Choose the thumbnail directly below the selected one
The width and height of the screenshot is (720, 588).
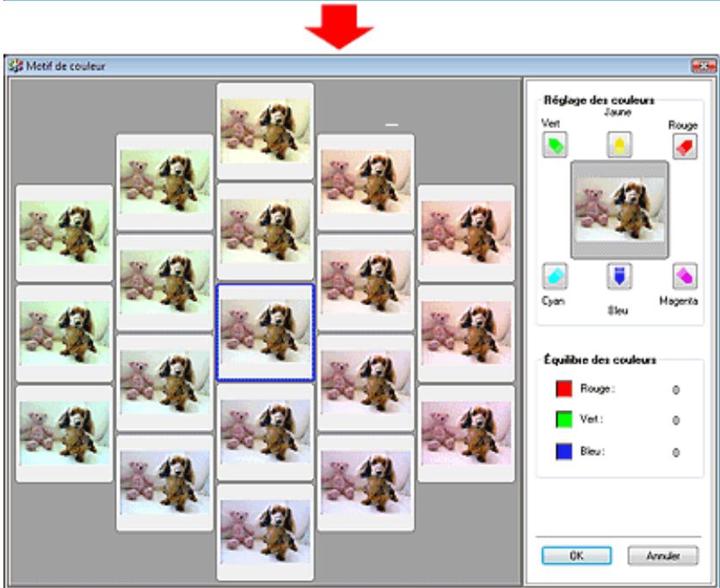coord(266,432)
